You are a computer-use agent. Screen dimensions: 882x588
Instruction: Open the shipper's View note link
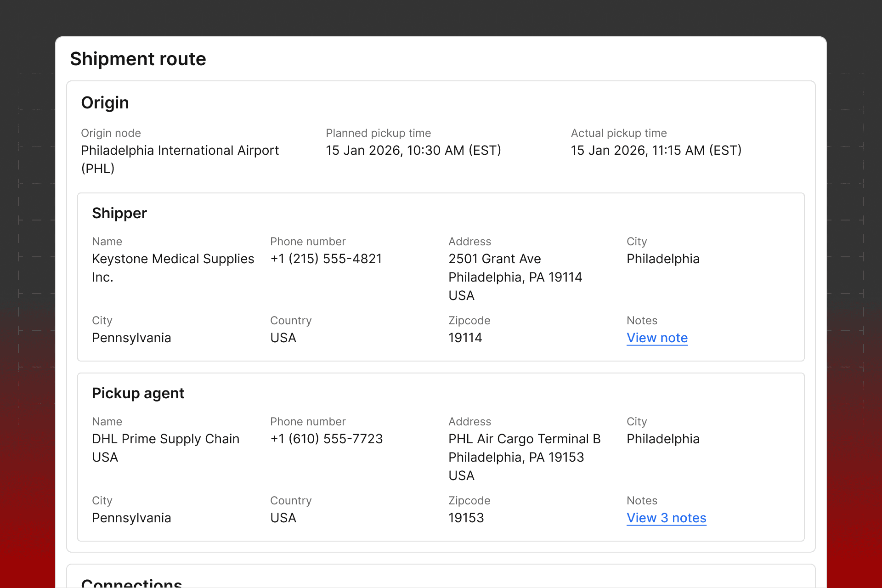click(x=657, y=338)
